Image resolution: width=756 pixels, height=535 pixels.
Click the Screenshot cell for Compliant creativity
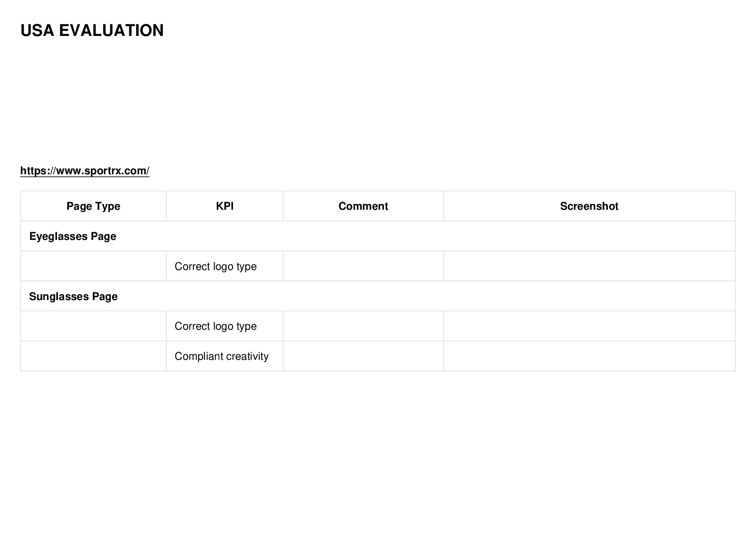589,356
